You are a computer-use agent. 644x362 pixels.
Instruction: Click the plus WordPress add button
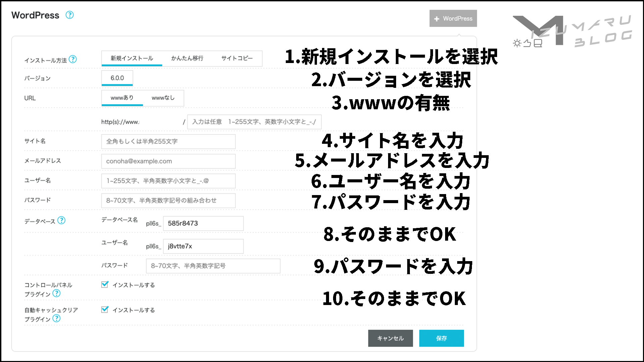pos(453,18)
